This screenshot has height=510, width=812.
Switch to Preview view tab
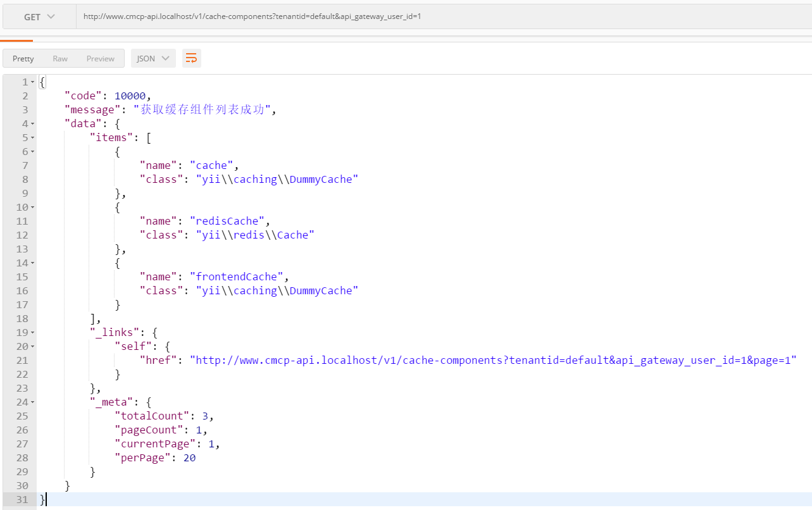tap(101, 58)
